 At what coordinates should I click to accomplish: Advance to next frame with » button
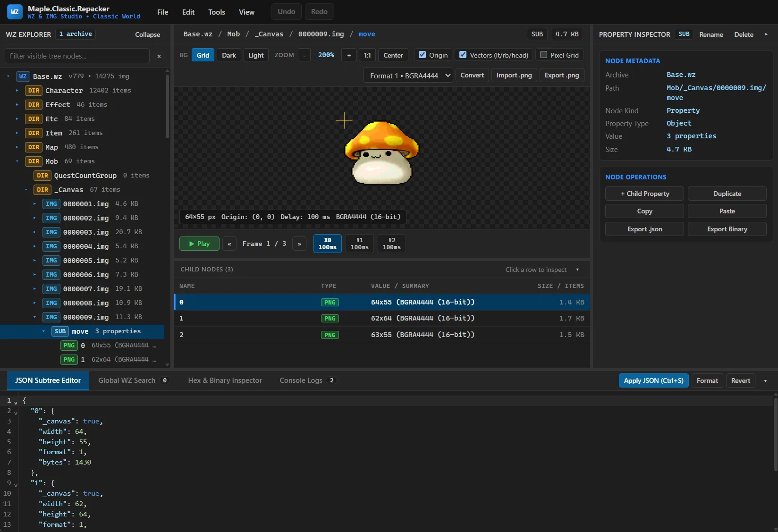[299, 244]
